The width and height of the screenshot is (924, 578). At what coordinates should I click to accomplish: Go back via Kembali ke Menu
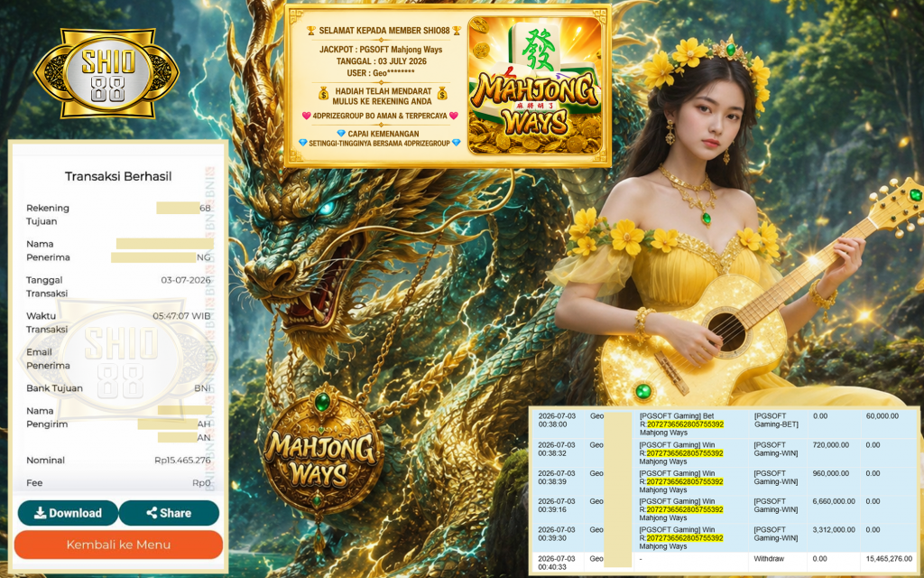click(118, 545)
